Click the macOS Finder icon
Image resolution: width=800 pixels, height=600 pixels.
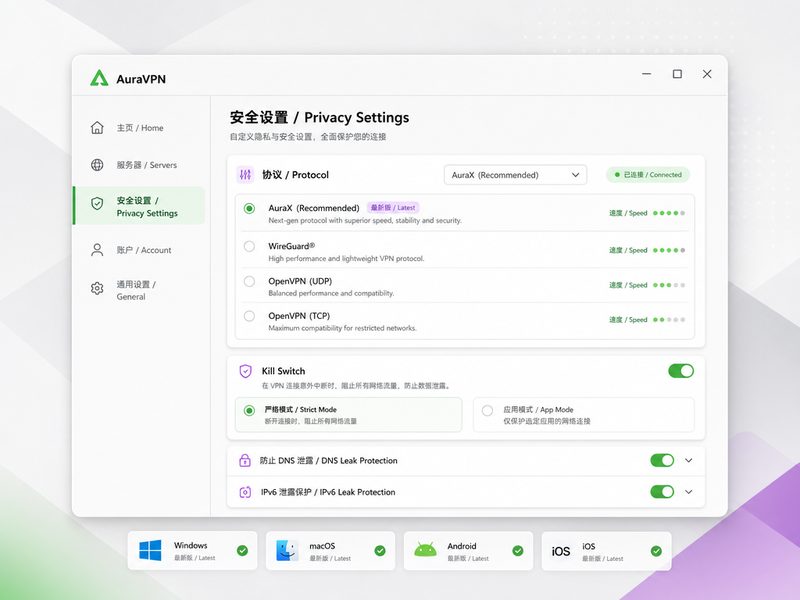287,551
